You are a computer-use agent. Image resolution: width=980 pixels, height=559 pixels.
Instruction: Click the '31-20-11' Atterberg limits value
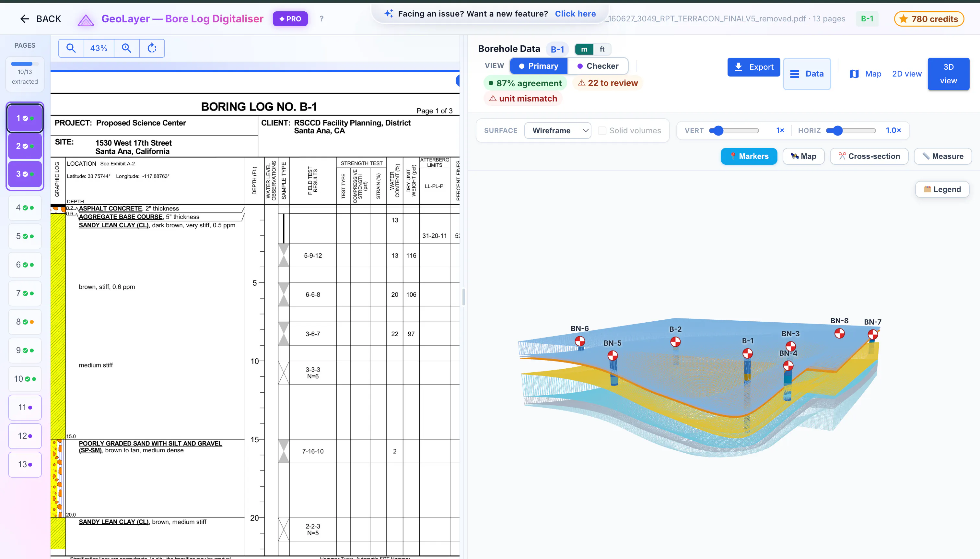[434, 236]
